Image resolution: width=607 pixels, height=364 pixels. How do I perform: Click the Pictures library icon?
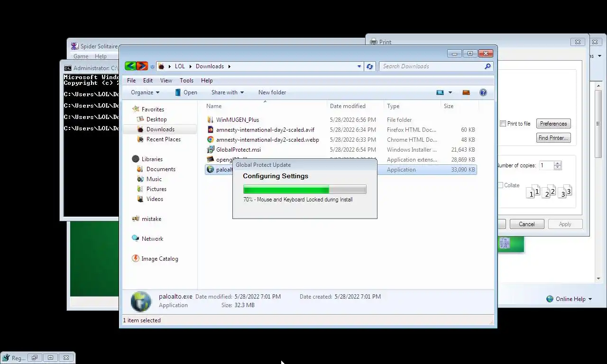140,189
